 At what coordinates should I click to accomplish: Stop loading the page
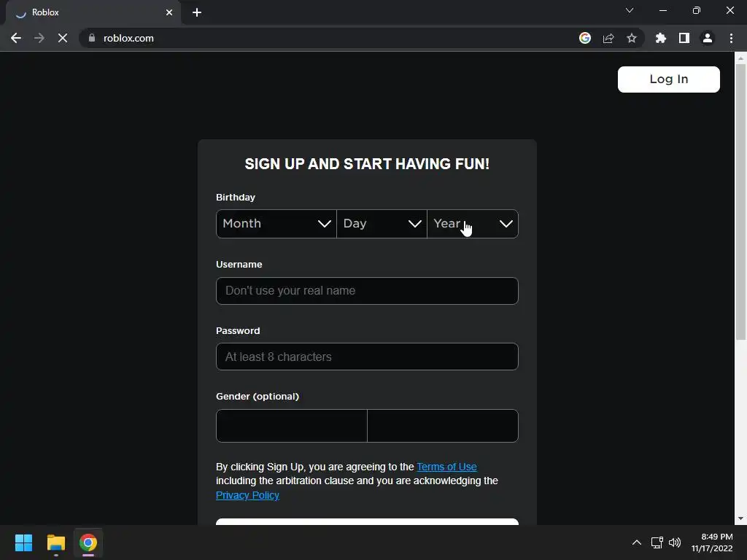pyautogui.click(x=63, y=38)
